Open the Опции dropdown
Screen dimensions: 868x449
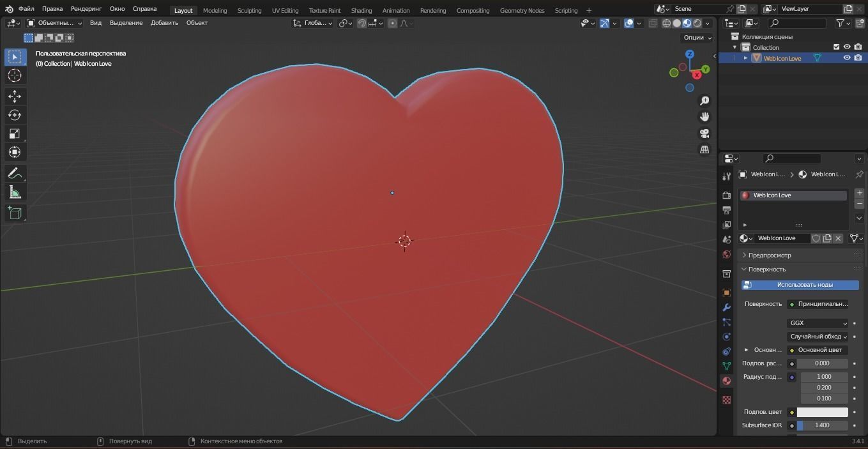pos(697,37)
